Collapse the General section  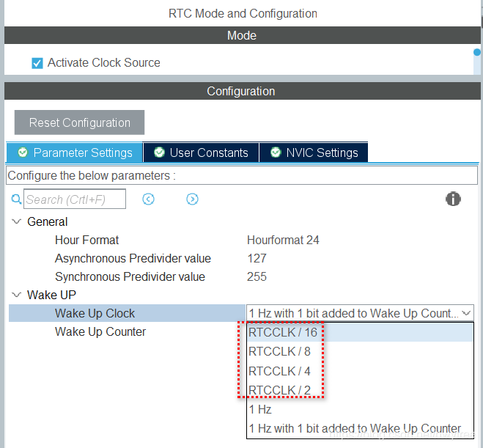pyautogui.click(x=16, y=221)
